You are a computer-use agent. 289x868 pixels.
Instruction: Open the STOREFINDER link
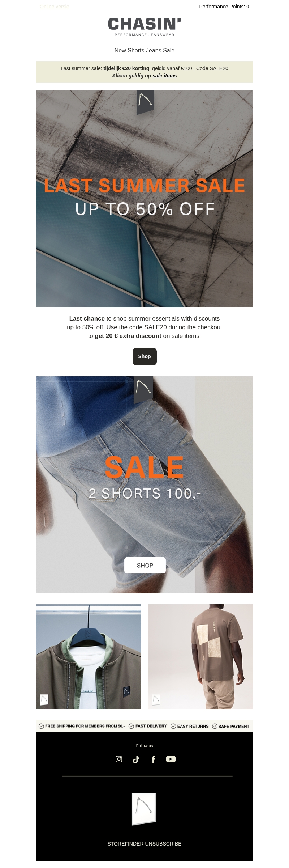point(125,844)
